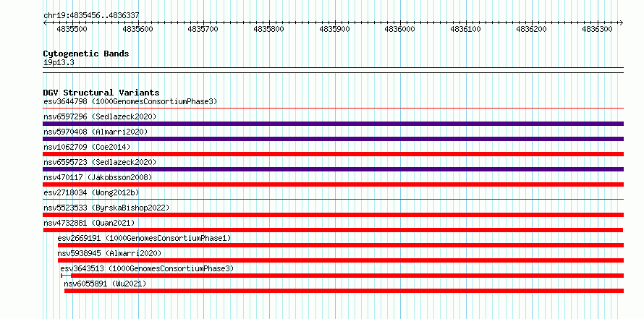Click the red bar under nsv6055891

click(344, 291)
